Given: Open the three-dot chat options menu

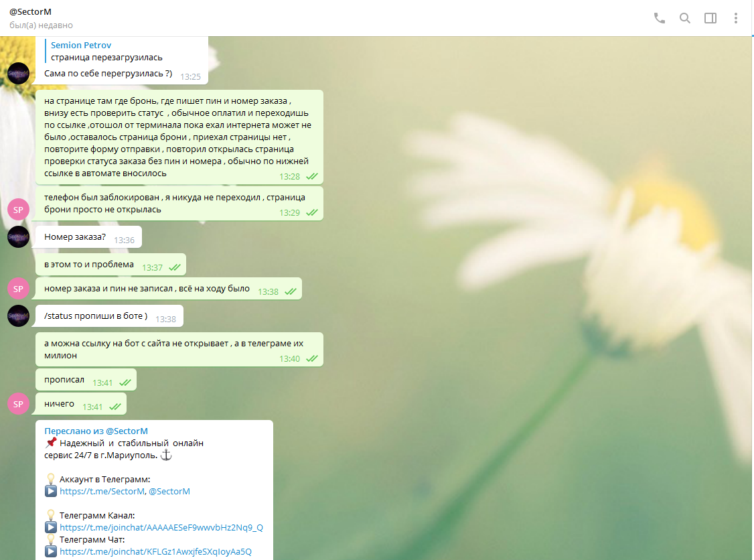Looking at the screenshot, I should pyautogui.click(x=736, y=18).
